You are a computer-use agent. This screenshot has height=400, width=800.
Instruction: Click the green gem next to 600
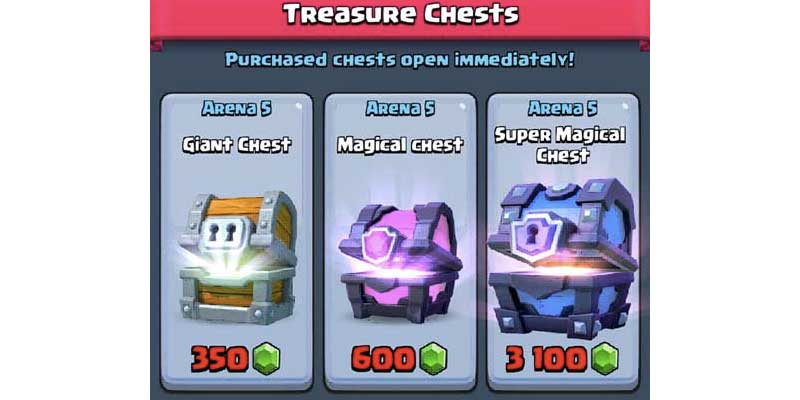coord(433,359)
